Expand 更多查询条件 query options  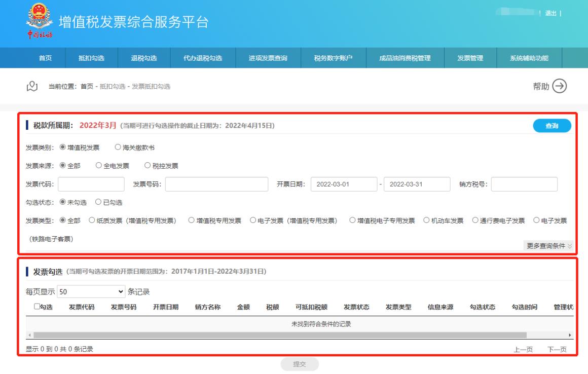(x=549, y=246)
